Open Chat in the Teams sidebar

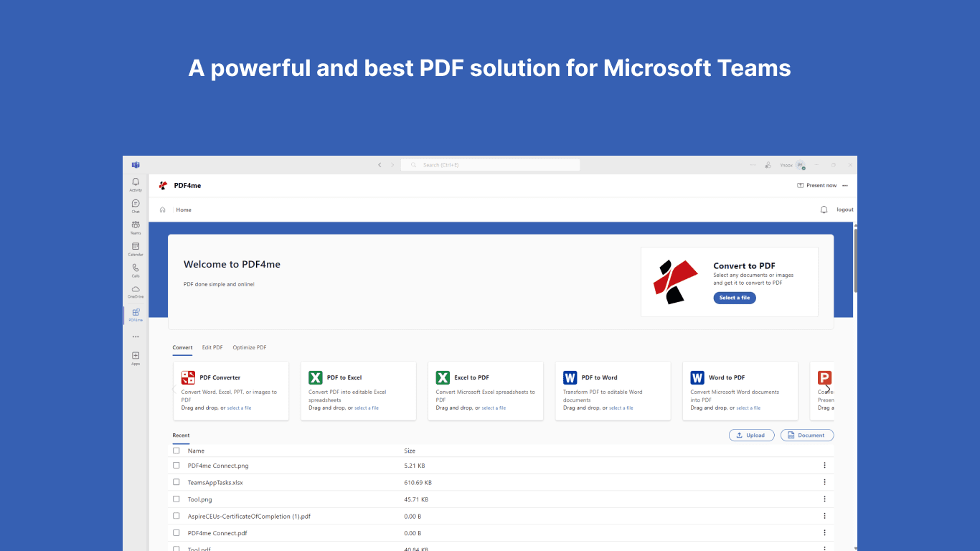pos(136,206)
